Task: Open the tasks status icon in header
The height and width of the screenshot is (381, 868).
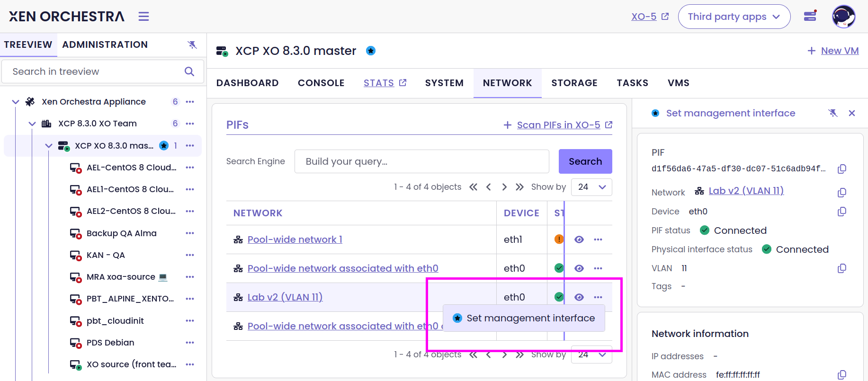Action: [x=810, y=16]
